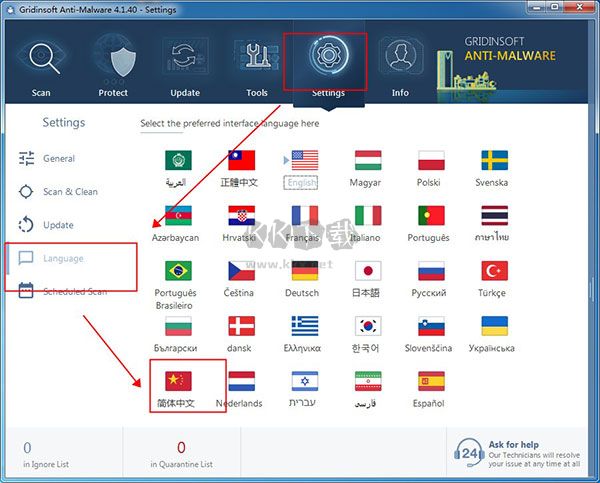This screenshot has width=600, height=483.
Task: Click the Magyar language label
Action: pos(365,183)
